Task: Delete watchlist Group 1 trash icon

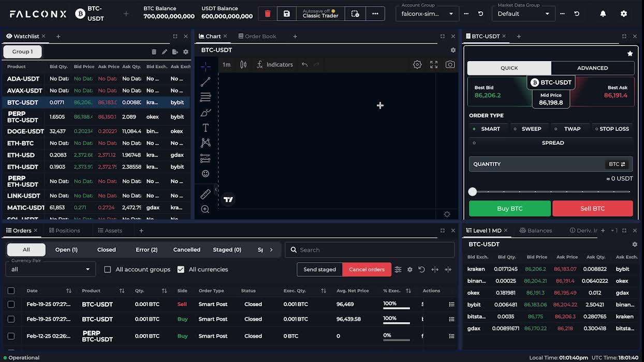Action: 154,52
